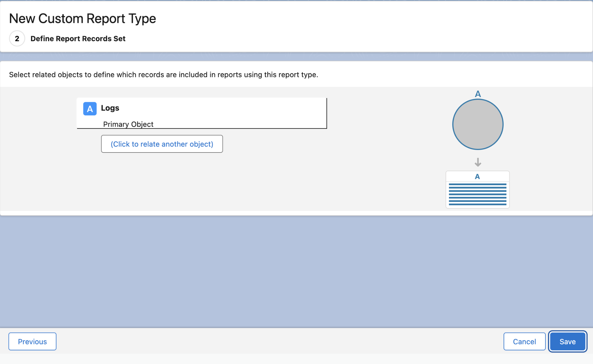Click the 'Logs' object name
This screenshot has width=593, height=364.
(x=110, y=108)
